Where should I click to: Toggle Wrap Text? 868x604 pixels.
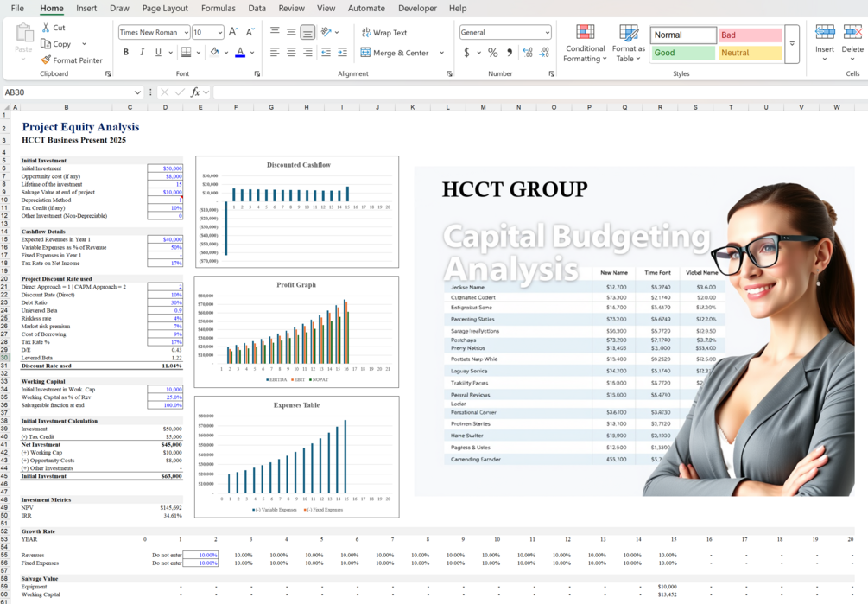click(x=384, y=33)
